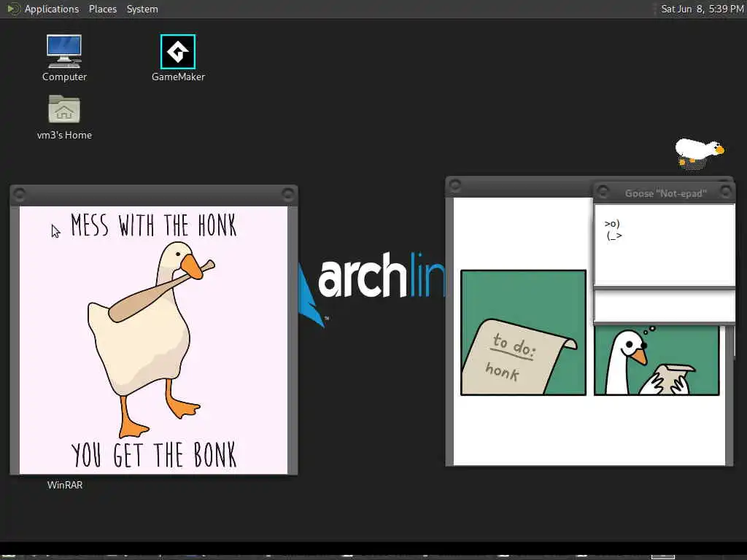
Task: Click 'YOU GET THE BONK' caption text
Action: 153,455
